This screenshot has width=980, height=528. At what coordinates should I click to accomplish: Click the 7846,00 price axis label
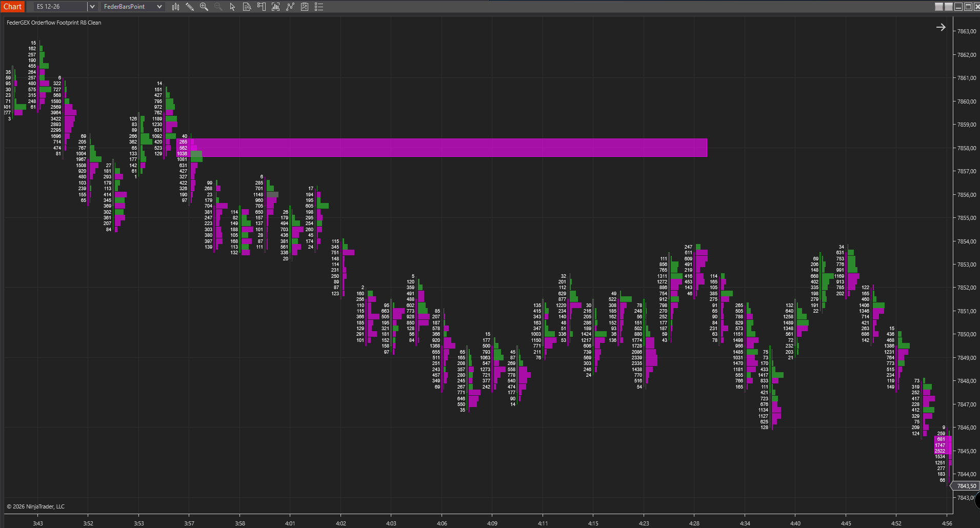pos(967,428)
